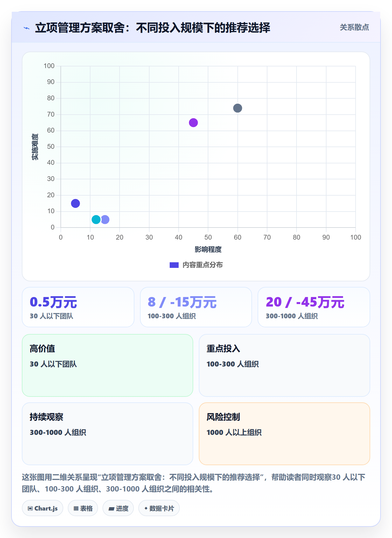392x538 pixels.
Task: Click 100-300 人组织 under 8 / -15万元
Action: click(x=172, y=316)
